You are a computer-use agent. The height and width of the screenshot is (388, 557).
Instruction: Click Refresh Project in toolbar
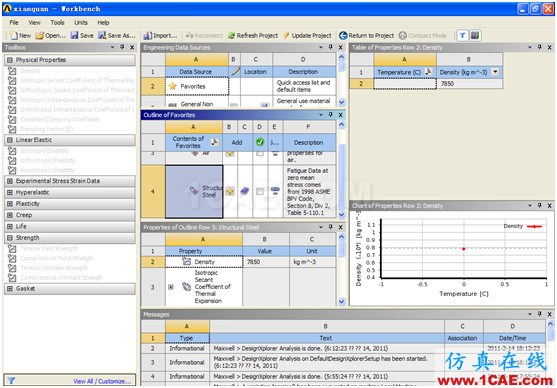coord(253,36)
